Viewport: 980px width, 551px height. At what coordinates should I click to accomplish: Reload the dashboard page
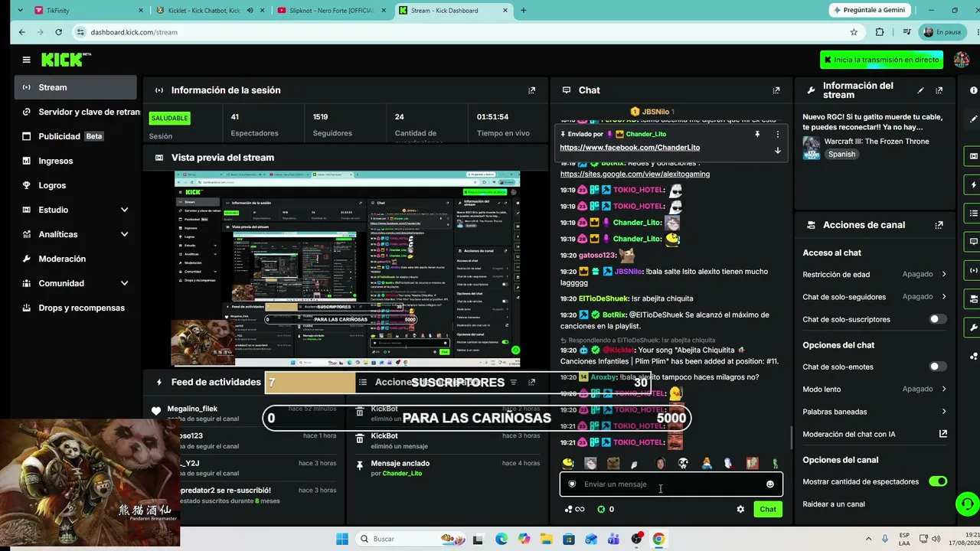59,32
